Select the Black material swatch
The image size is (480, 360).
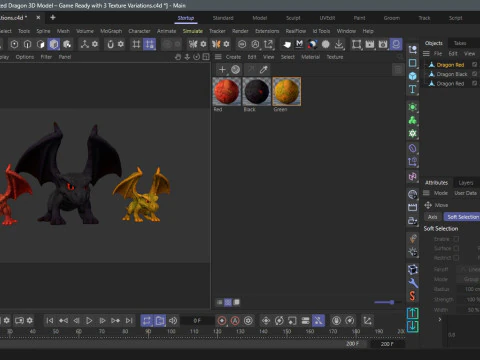click(257, 92)
